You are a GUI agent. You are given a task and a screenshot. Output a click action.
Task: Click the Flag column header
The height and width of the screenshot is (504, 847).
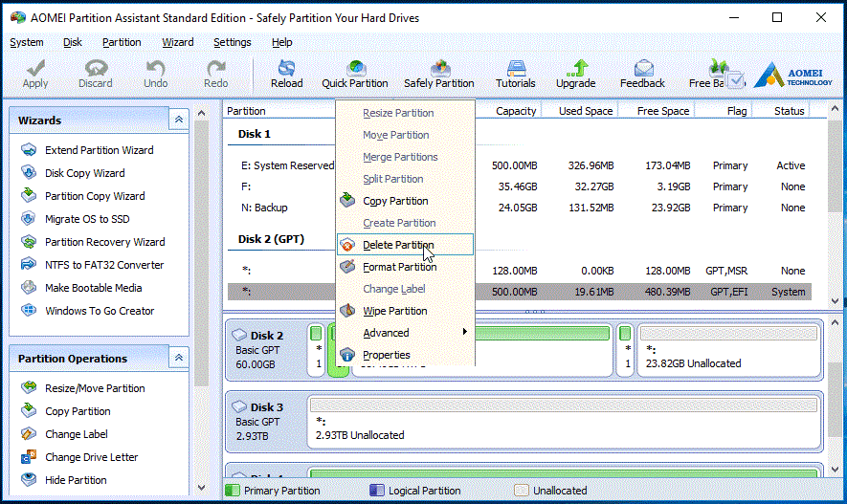pos(737,111)
